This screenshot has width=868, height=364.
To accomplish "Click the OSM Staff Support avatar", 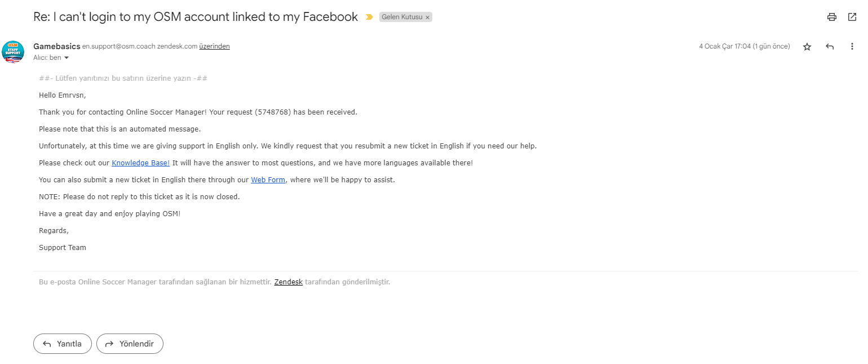I will pyautogui.click(x=13, y=51).
